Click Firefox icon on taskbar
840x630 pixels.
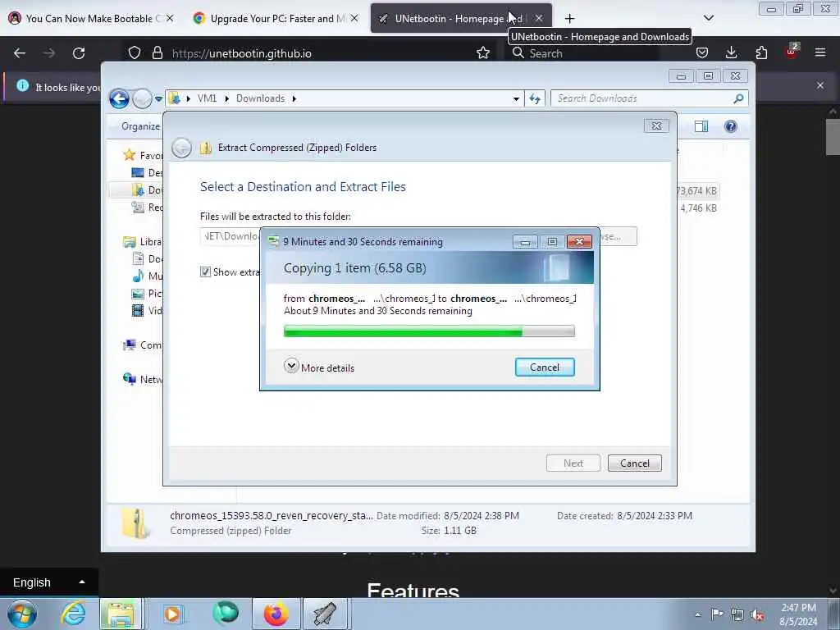pos(276,614)
